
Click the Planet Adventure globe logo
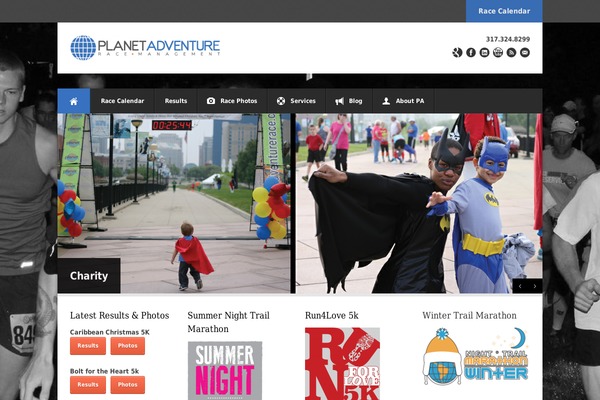pos(145,48)
